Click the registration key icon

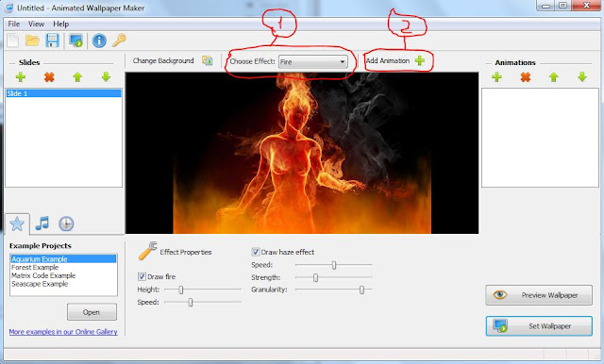click(119, 41)
